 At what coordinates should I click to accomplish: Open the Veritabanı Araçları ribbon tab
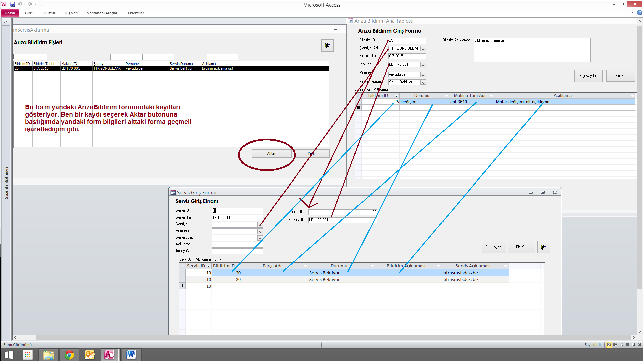point(102,13)
